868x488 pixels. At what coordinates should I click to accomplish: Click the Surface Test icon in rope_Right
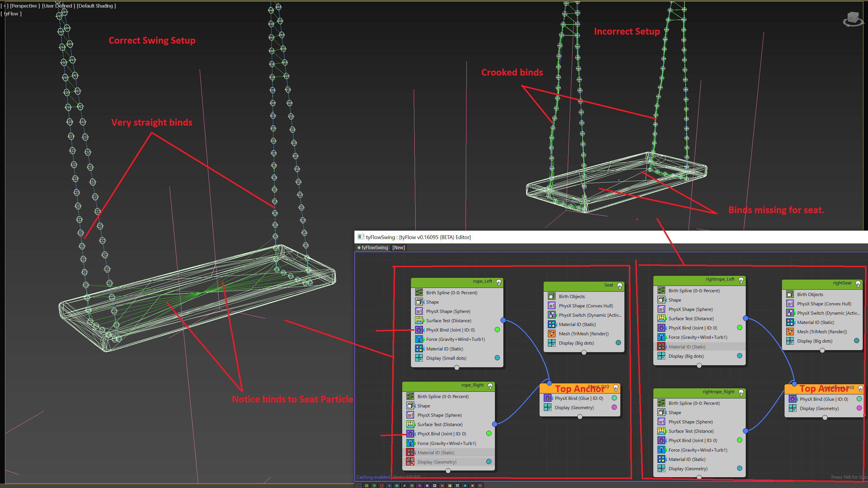pyautogui.click(x=410, y=424)
